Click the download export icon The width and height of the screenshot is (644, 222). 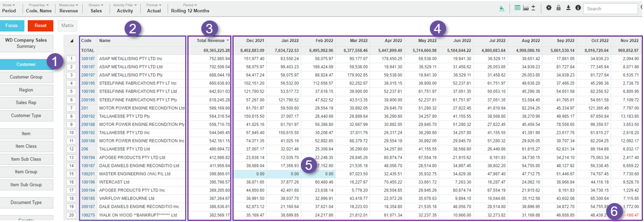(568, 8)
